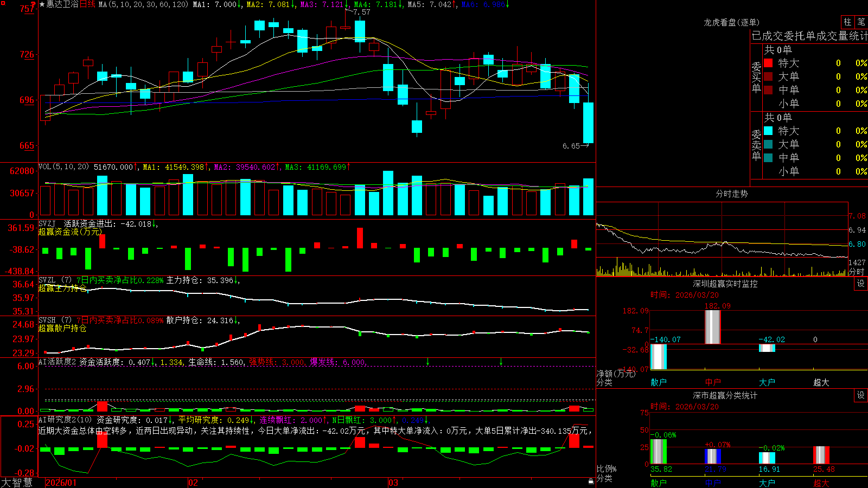Click the blue 21.79 中户 bar in 分类统计
This screenshot has height=488, width=868.
tap(713, 457)
